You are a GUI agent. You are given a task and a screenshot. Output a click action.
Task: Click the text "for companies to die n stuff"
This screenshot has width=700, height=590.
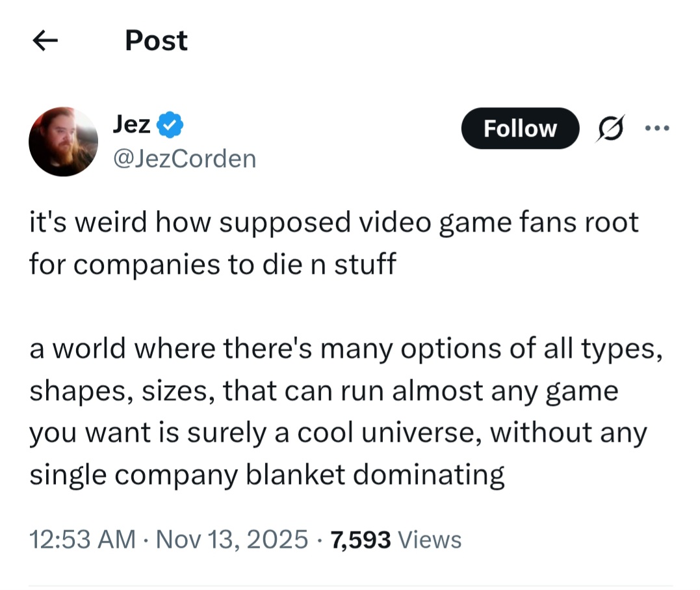point(213,266)
